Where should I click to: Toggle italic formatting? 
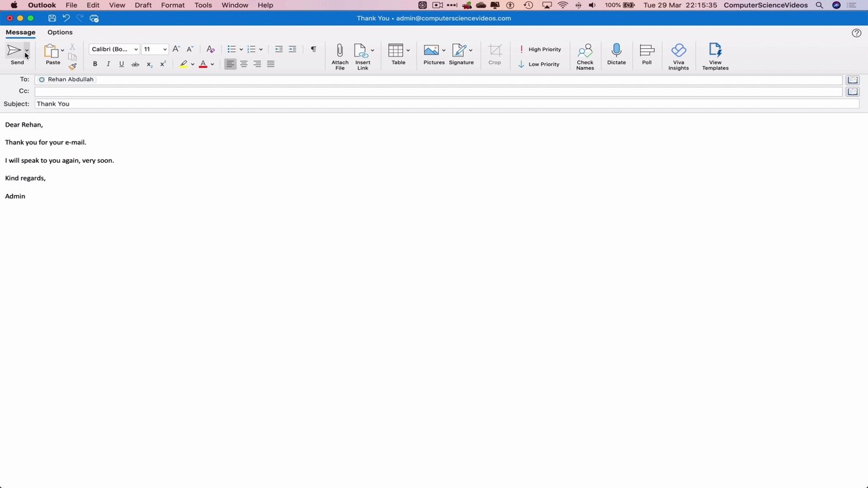[108, 64]
